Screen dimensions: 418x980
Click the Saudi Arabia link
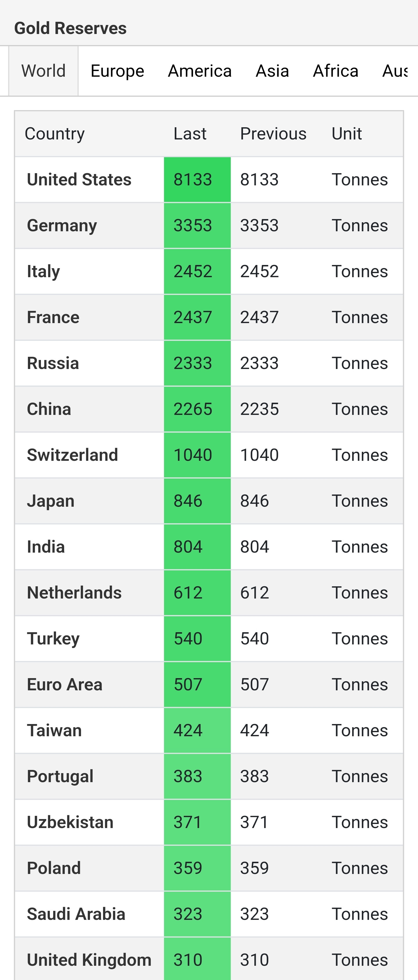[x=76, y=914]
